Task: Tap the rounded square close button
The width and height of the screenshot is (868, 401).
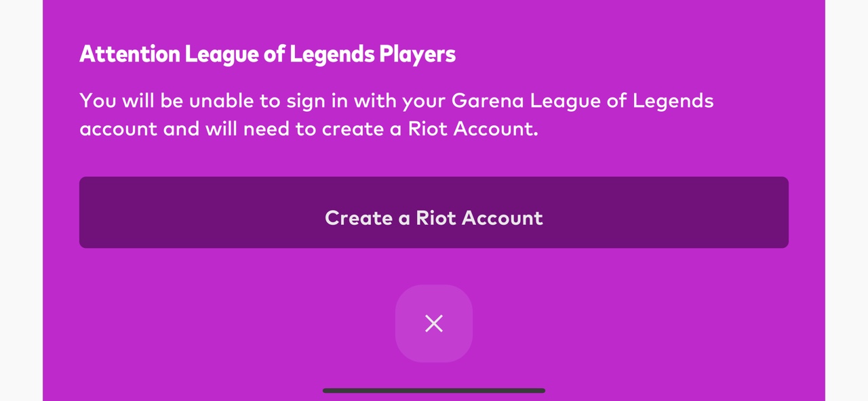Action: click(x=434, y=323)
